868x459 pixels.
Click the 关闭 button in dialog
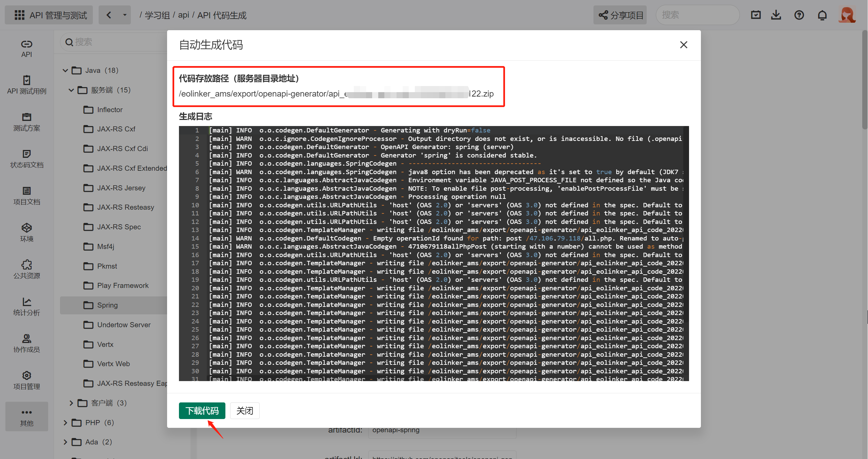tap(245, 411)
